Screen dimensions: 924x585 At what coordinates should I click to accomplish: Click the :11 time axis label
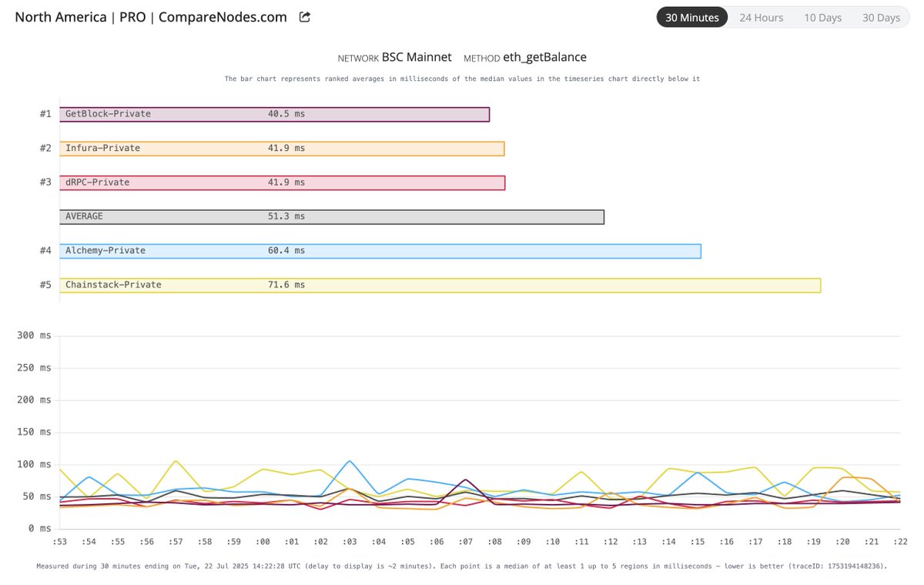pyautogui.click(x=581, y=542)
